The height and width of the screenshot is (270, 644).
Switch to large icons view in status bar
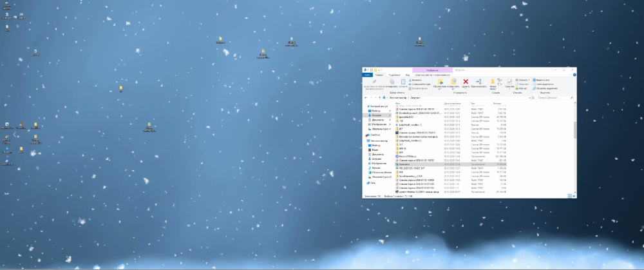574,196
